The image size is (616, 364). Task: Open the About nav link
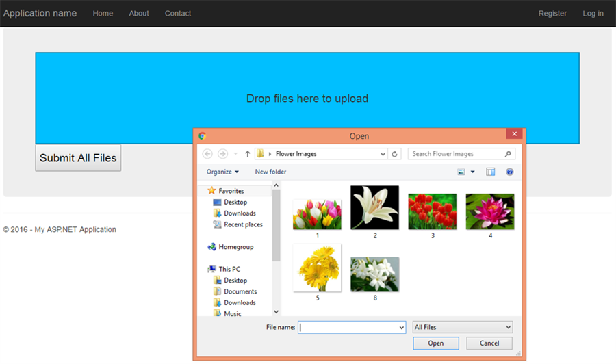pos(139,14)
